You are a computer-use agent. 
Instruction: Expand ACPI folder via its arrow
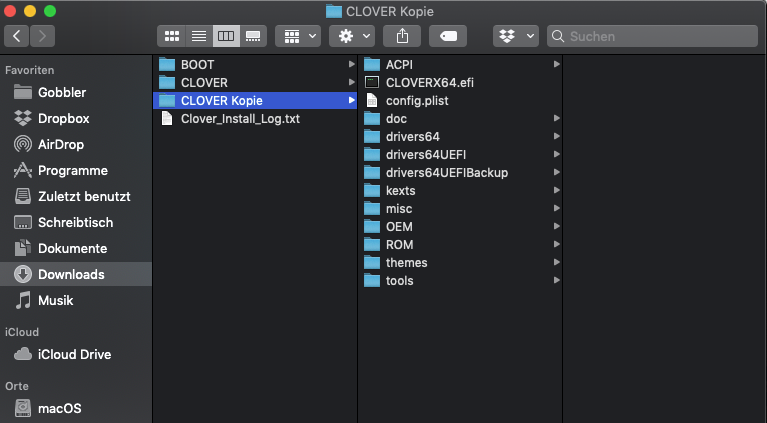click(556, 64)
